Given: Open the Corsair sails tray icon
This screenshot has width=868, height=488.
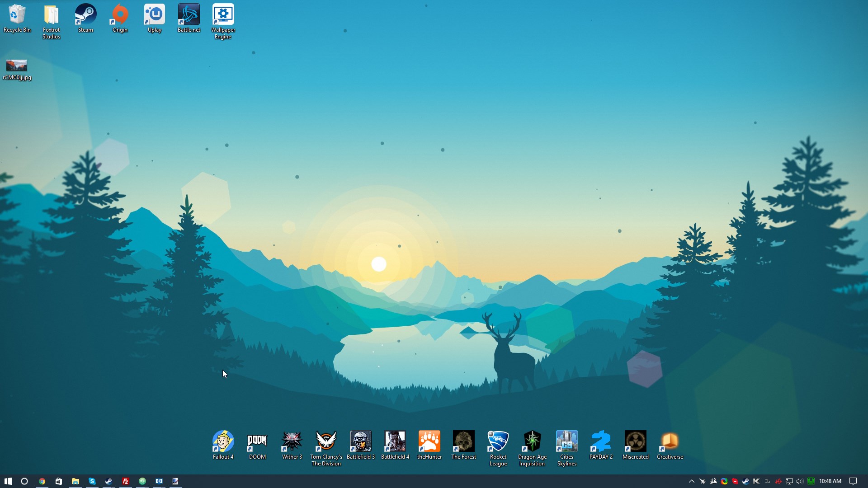Looking at the screenshot, I should click(713, 481).
